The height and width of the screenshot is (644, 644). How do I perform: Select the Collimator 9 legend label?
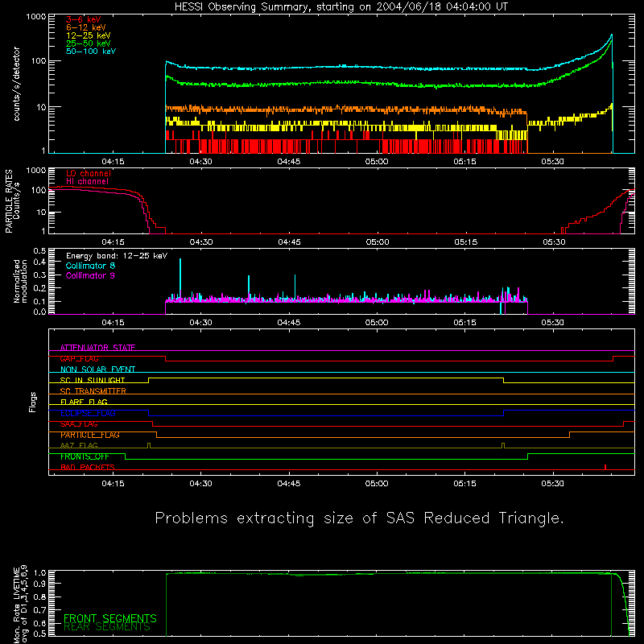90,275
